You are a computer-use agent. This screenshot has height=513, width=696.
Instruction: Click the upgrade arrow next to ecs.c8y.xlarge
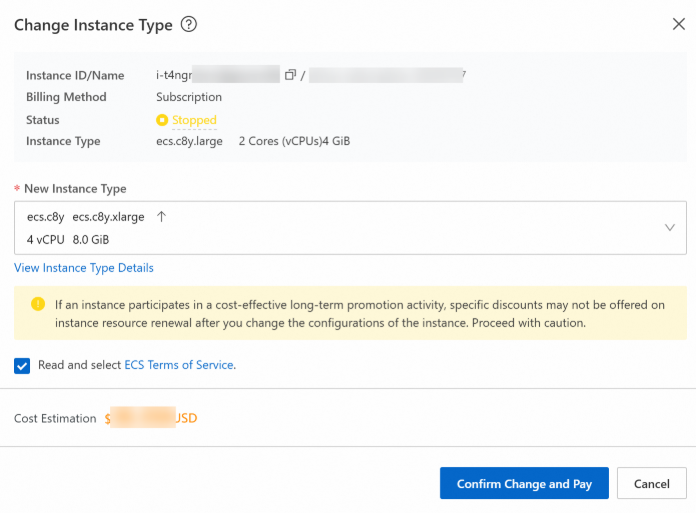[x=162, y=217]
